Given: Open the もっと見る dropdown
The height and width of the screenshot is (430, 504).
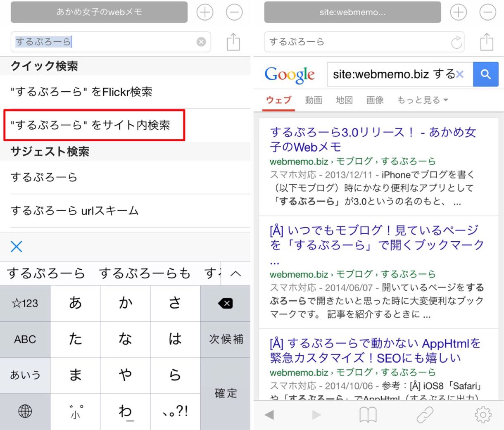Looking at the screenshot, I should tap(423, 100).
